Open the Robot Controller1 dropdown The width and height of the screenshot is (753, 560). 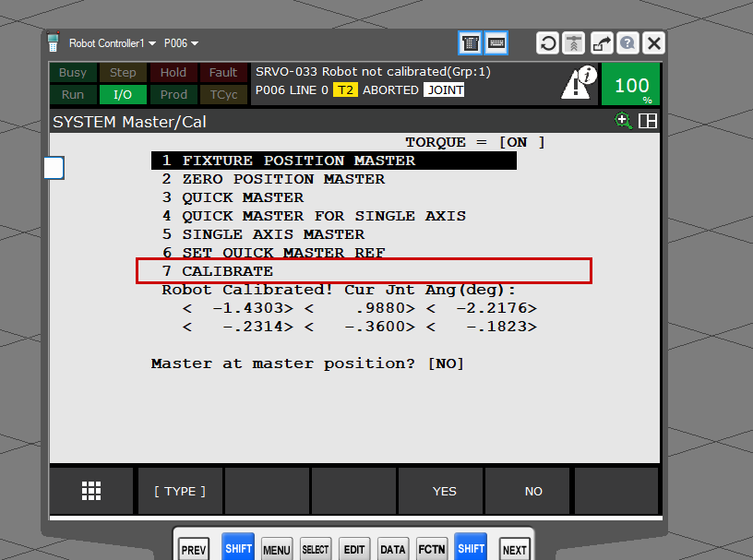[x=112, y=43]
